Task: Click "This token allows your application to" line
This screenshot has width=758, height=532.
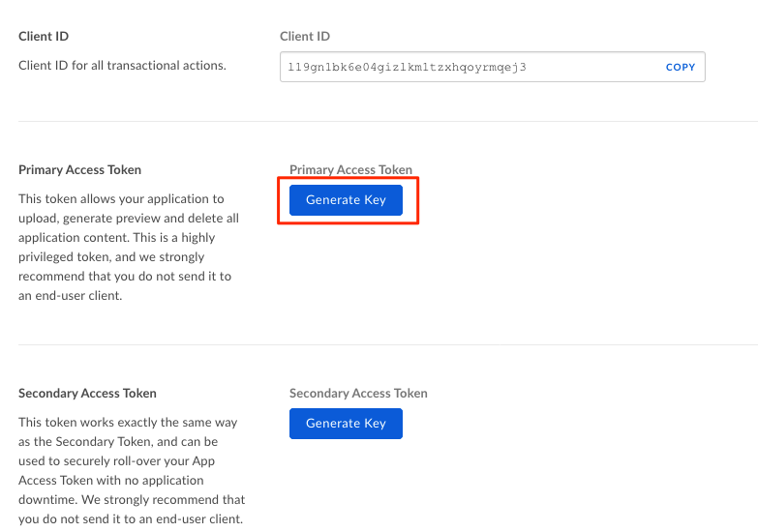Action: (121, 199)
